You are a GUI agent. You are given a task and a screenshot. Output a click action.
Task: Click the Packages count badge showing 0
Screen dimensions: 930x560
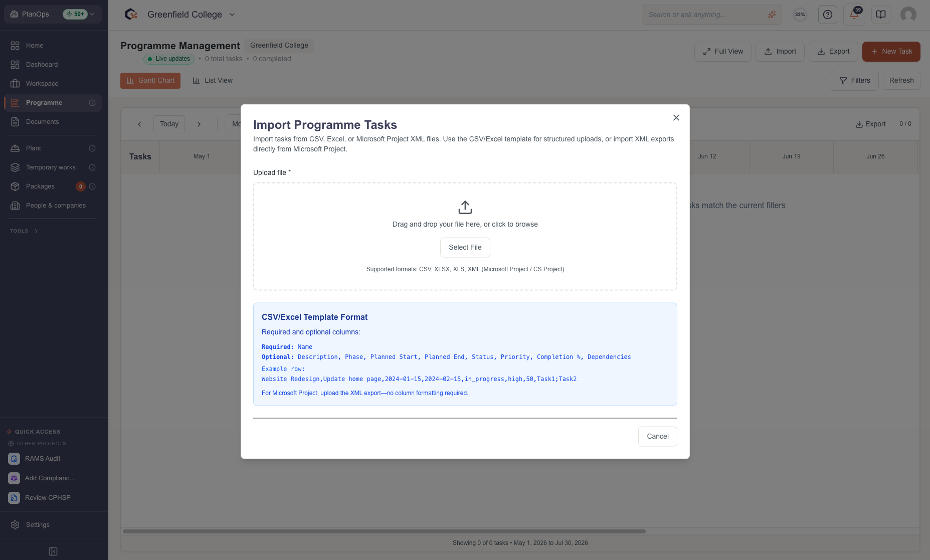coord(81,186)
